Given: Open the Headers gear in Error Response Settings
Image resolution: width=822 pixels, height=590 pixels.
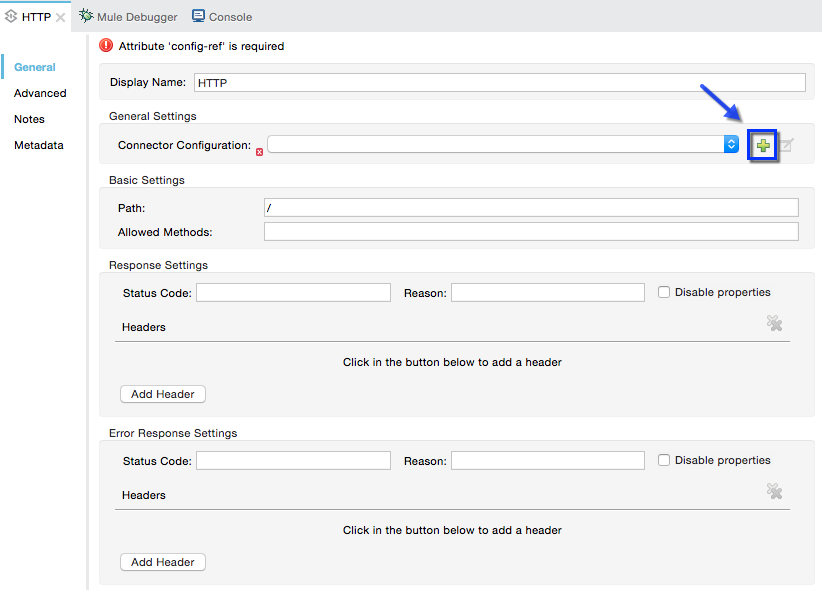Looking at the screenshot, I should click(775, 491).
